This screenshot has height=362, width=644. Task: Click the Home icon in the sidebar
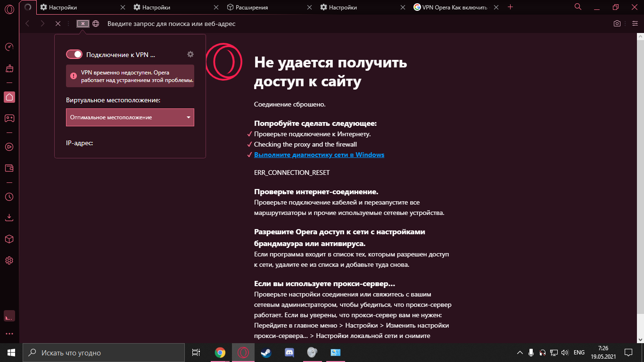pos(9,97)
